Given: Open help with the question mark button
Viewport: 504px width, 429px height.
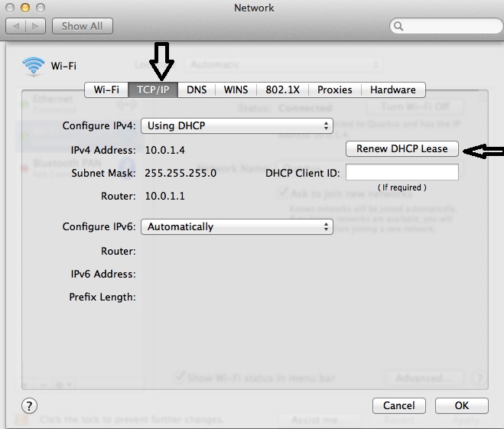Looking at the screenshot, I should pos(29,406).
